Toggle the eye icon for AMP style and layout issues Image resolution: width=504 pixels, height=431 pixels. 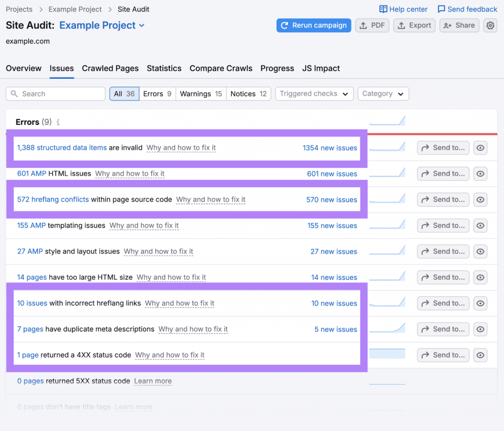click(480, 251)
